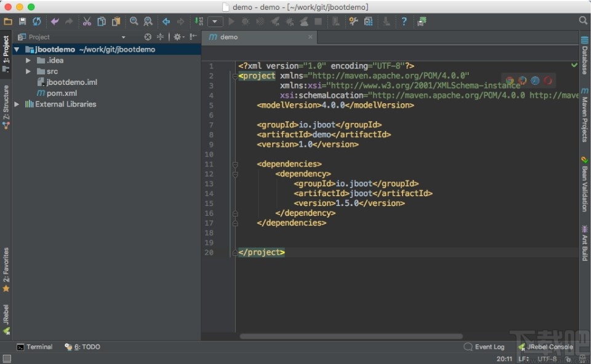Open the Terminal tool window
592x364 pixels.
tap(34, 347)
